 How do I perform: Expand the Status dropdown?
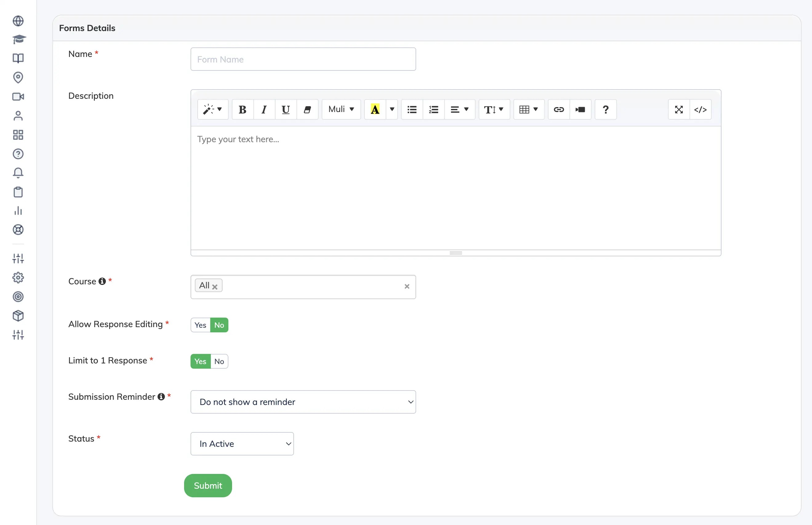coord(242,444)
